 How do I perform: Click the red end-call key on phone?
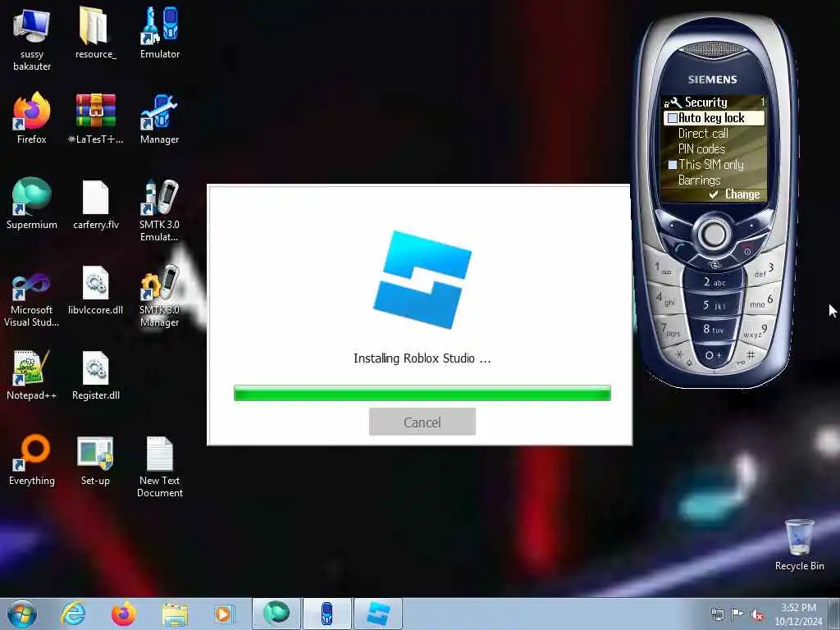[x=747, y=249]
